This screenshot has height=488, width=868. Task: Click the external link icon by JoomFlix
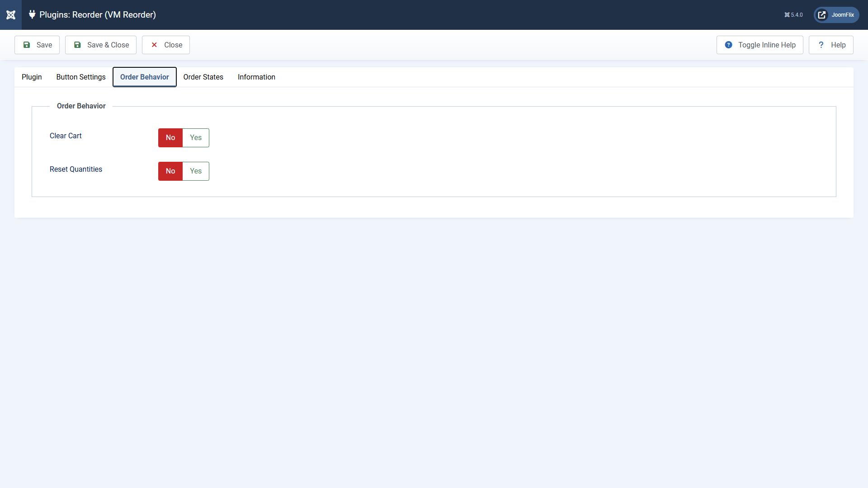[x=822, y=15]
